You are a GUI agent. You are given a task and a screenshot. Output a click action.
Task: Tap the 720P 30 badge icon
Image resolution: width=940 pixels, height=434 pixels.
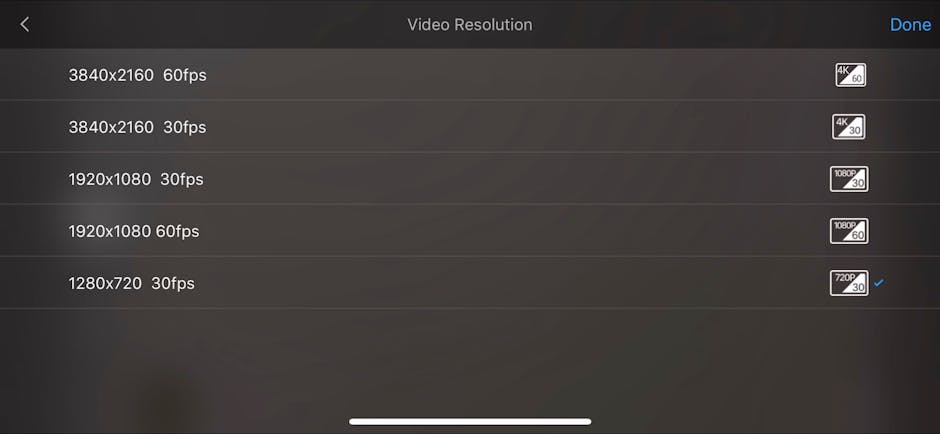tap(849, 282)
